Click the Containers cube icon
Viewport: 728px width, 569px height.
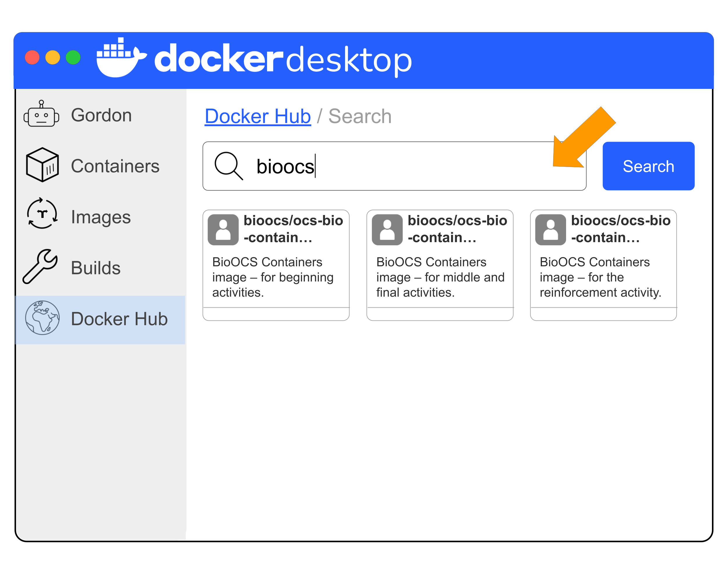42,165
